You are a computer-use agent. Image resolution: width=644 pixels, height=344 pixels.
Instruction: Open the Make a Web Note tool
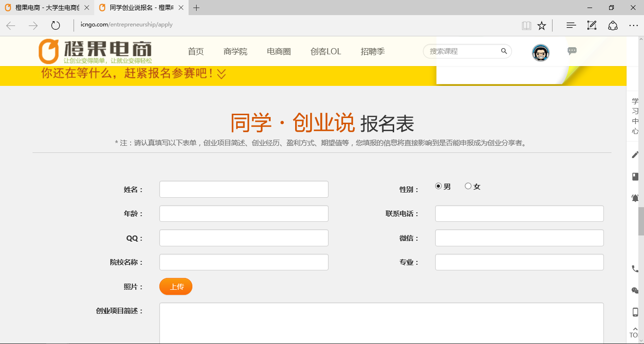(592, 25)
